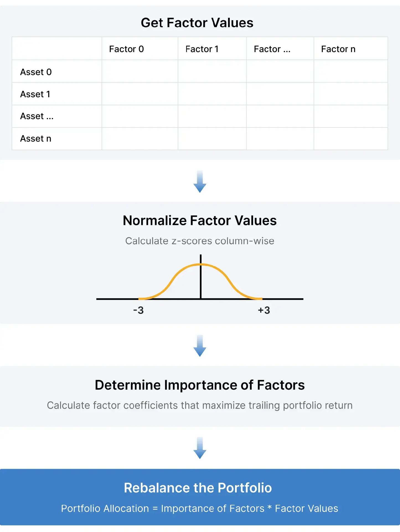Viewport: 400px width, 532px height.
Task: Select the Factor 0 column header
Action: (x=127, y=49)
